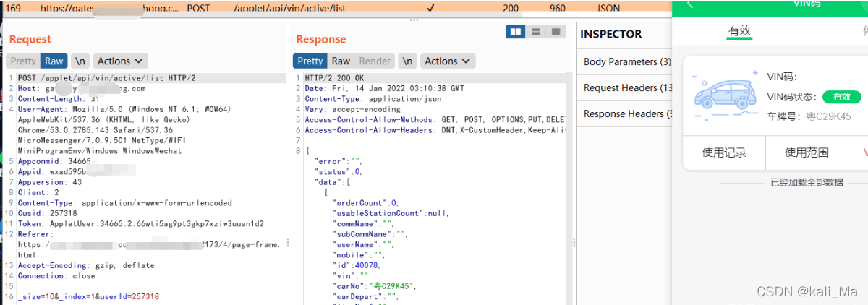Select side-by-side layout icon in Response panel
Viewport: 868px width, 305px height.
tap(516, 32)
